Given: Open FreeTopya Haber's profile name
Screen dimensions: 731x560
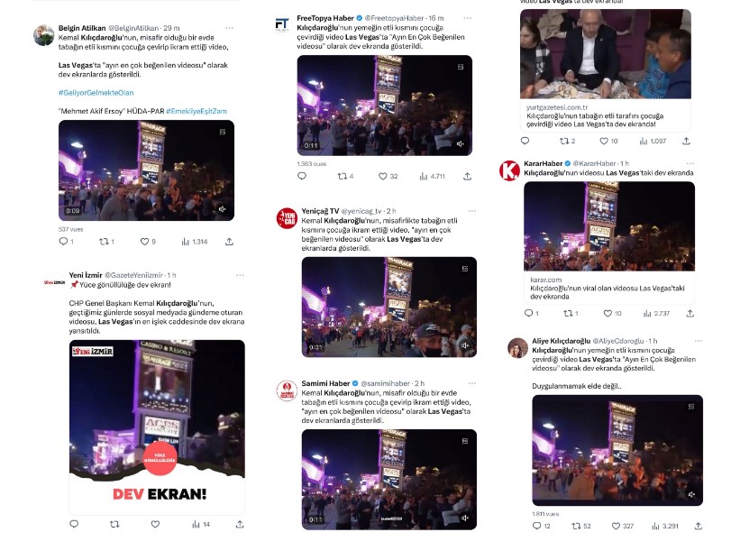Looking at the screenshot, I should tap(325, 18).
